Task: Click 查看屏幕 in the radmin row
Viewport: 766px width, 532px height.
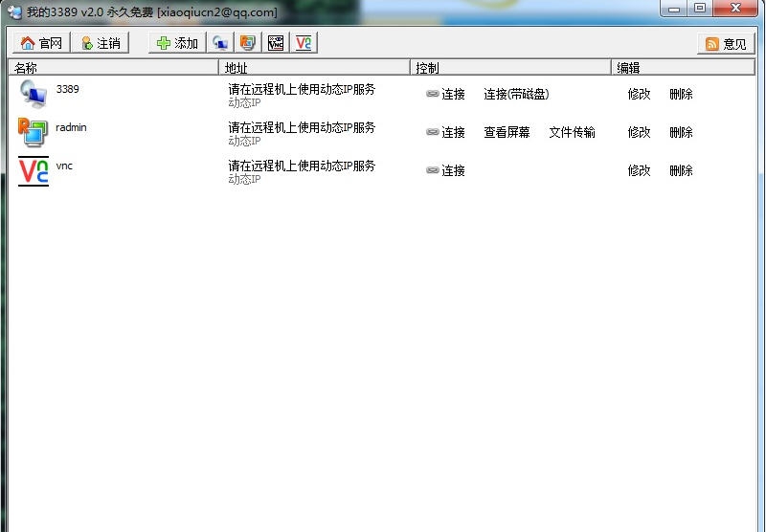Action: (x=507, y=132)
